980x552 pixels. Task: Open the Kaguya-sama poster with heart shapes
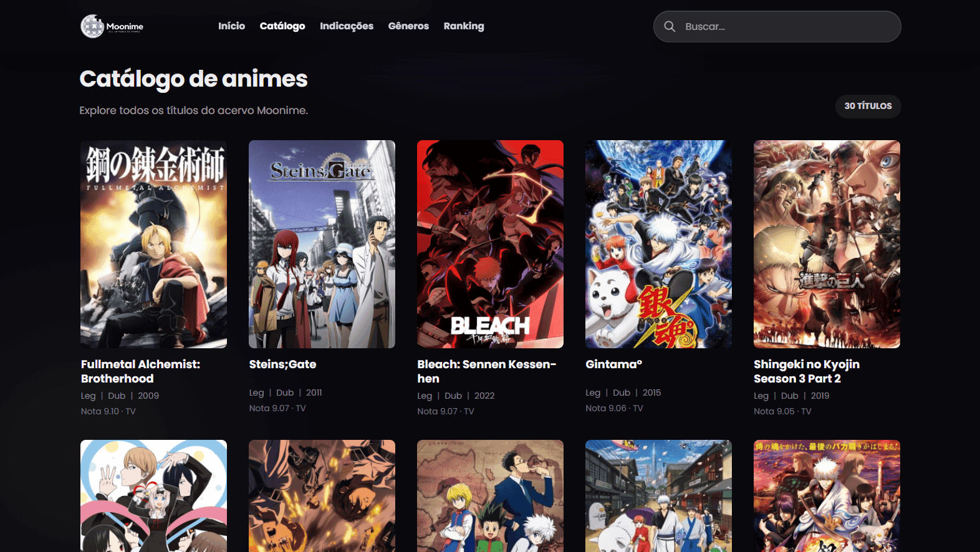[153, 496]
